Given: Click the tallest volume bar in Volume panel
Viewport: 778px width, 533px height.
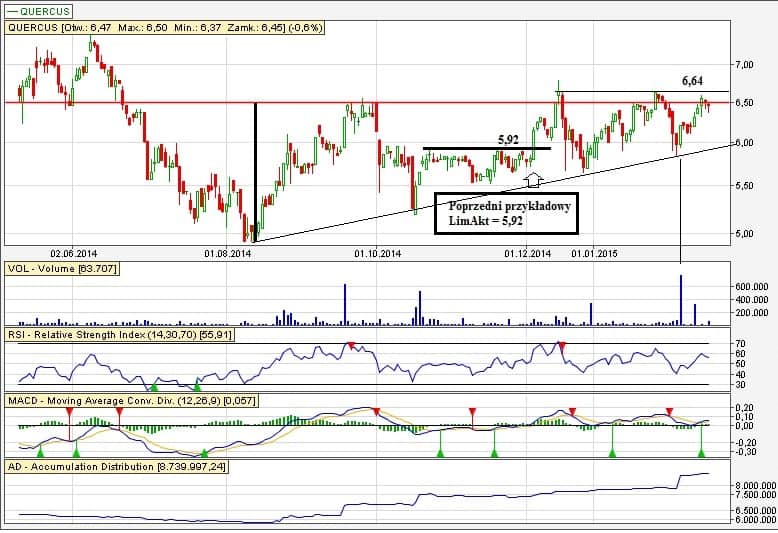Looking at the screenshot, I should point(681,299).
